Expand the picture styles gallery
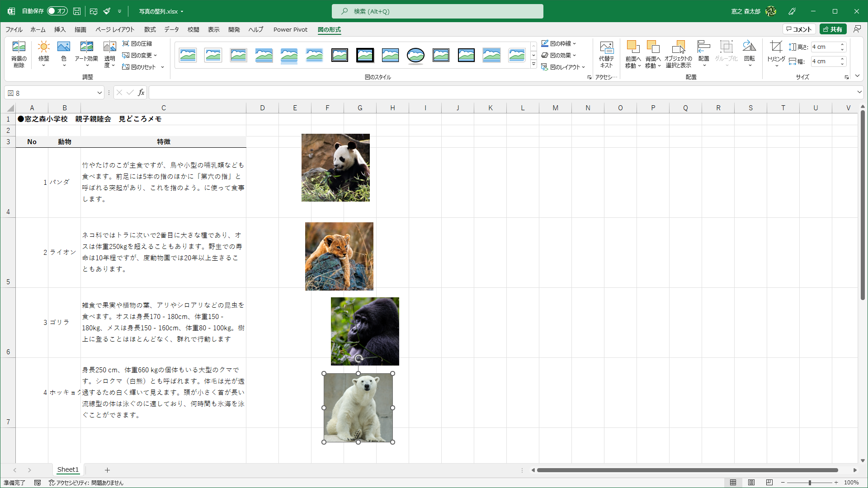 pyautogui.click(x=534, y=64)
